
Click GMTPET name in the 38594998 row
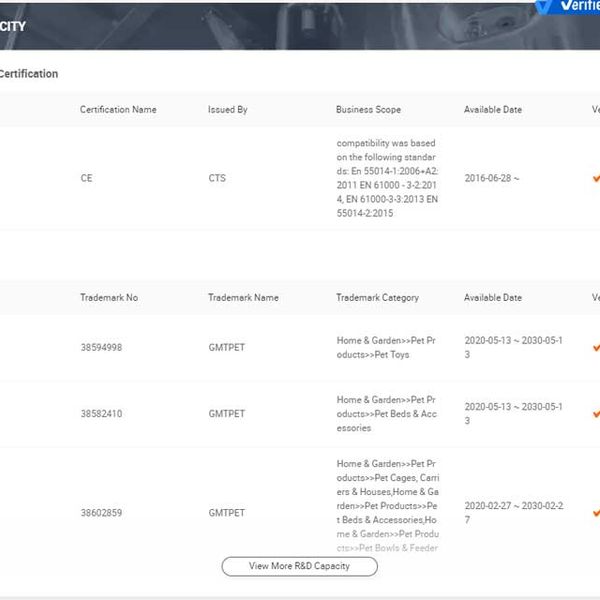(227, 347)
